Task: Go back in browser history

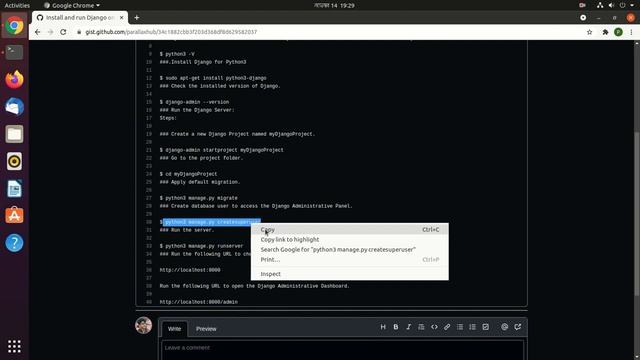Action: (38, 32)
